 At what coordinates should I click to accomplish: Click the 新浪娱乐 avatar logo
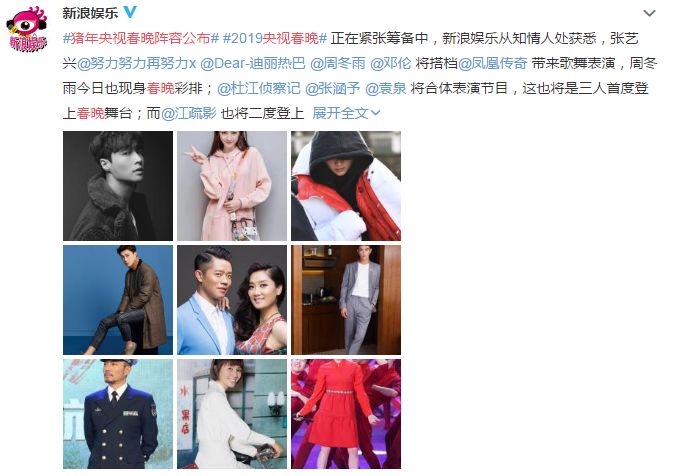(x=27, y=28)
